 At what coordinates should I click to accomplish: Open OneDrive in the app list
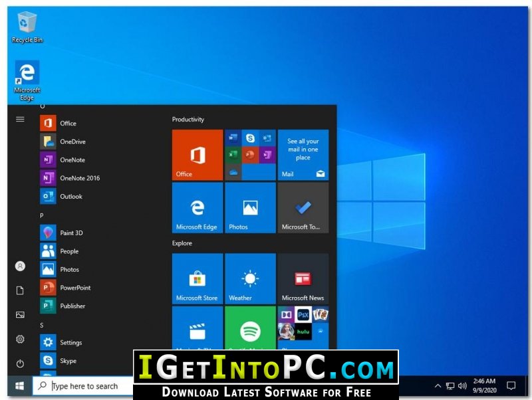click(x=98, y=142)
